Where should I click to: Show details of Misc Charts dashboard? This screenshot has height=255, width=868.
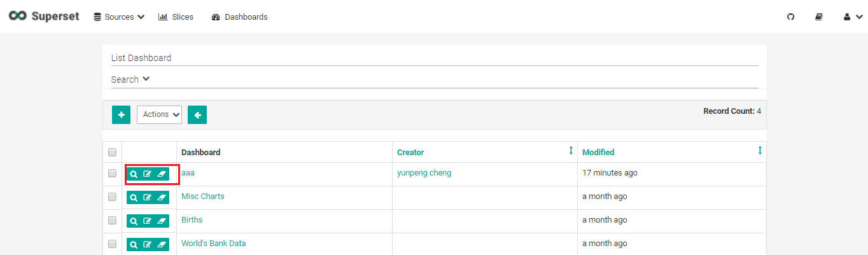134,197
